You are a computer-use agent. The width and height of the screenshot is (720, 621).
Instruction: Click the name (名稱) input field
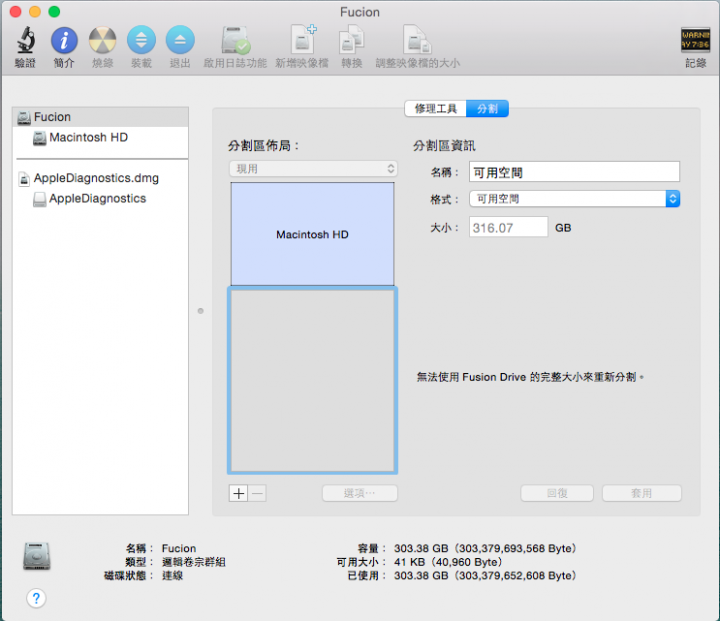click(x=574, y=172)
